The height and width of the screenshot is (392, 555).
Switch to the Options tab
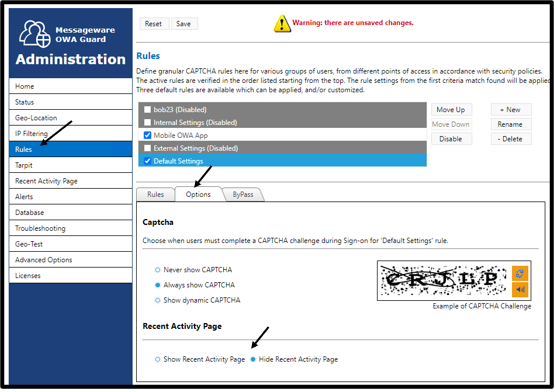(x=198, y=194)
